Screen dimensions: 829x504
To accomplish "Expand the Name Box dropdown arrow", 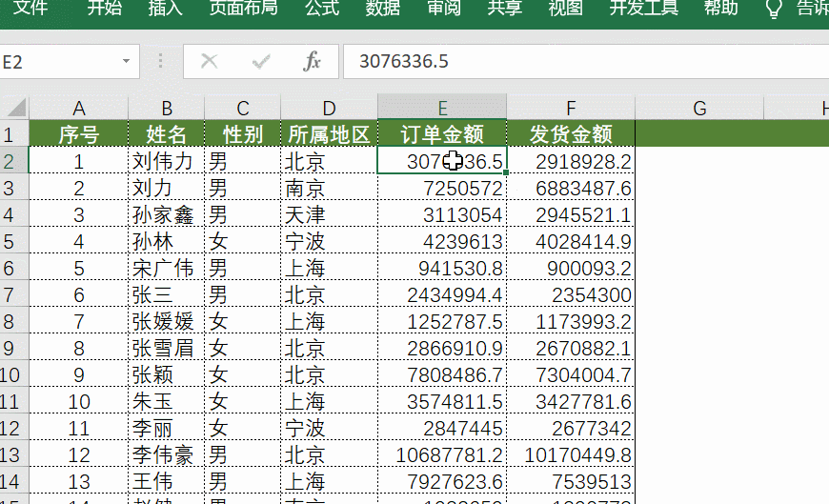I will pyautogui.click(x=126, y=61).
